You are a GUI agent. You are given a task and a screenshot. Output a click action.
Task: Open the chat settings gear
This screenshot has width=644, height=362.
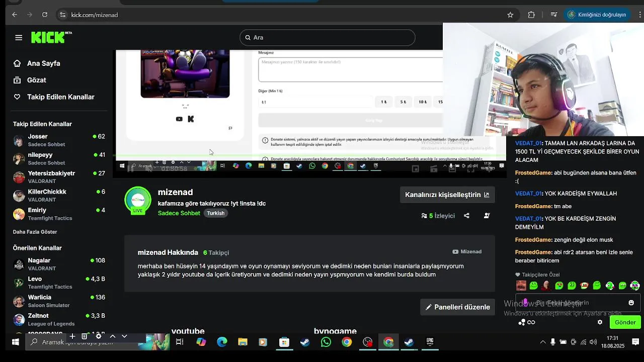pyautogui.click(x=600, y=322)
